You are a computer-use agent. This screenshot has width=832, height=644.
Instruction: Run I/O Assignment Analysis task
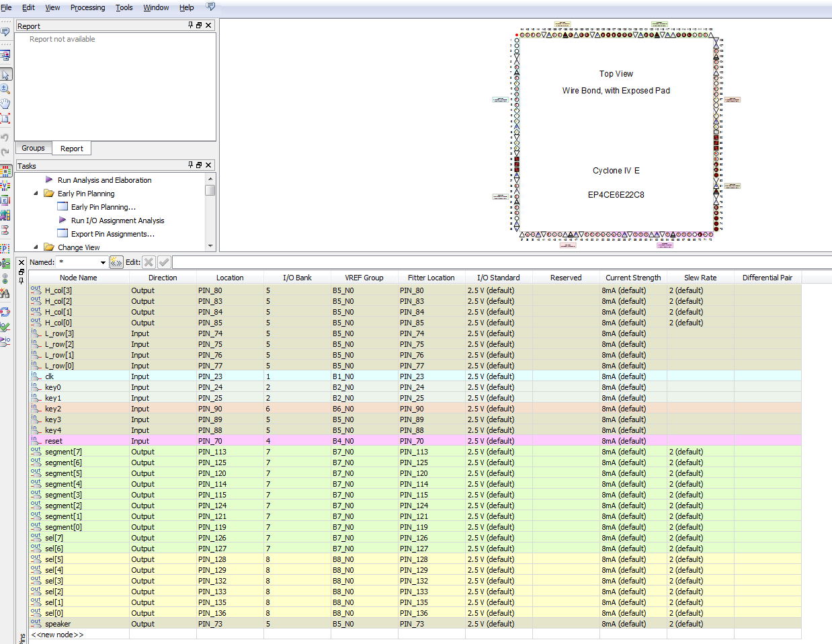117,220
